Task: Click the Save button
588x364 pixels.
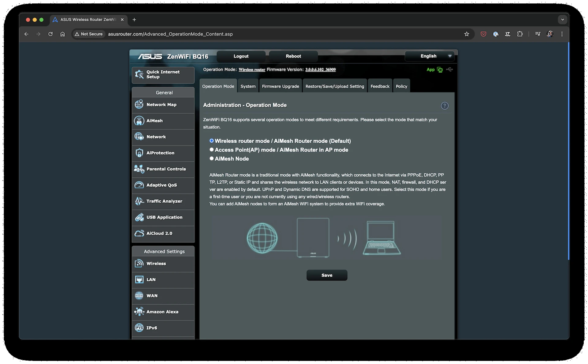Action: 327,275
